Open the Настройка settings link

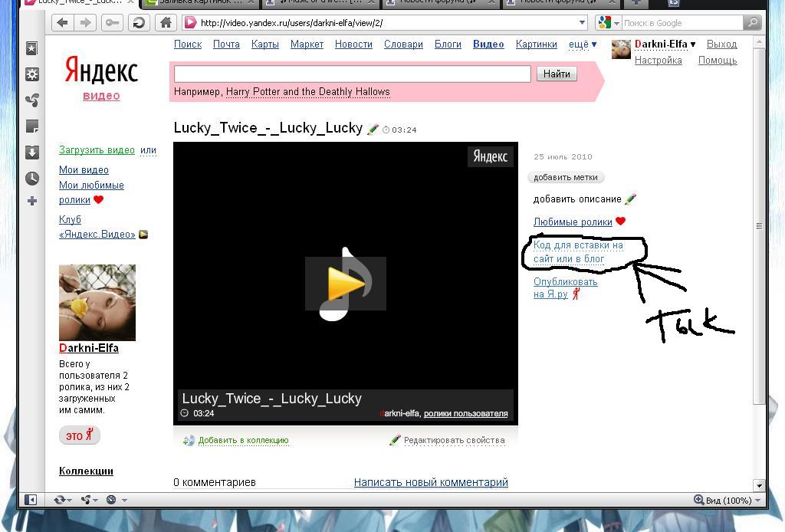[x=658, y=60]
